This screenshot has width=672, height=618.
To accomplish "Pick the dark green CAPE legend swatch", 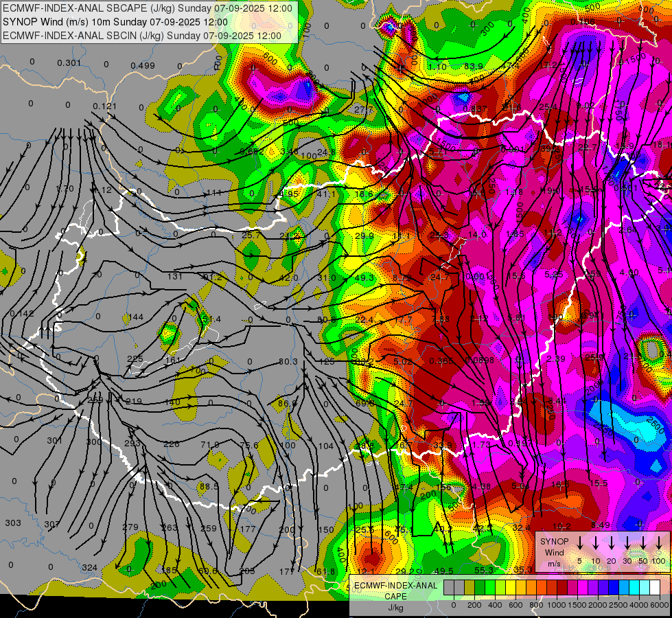I will click(x=480, y=588).
